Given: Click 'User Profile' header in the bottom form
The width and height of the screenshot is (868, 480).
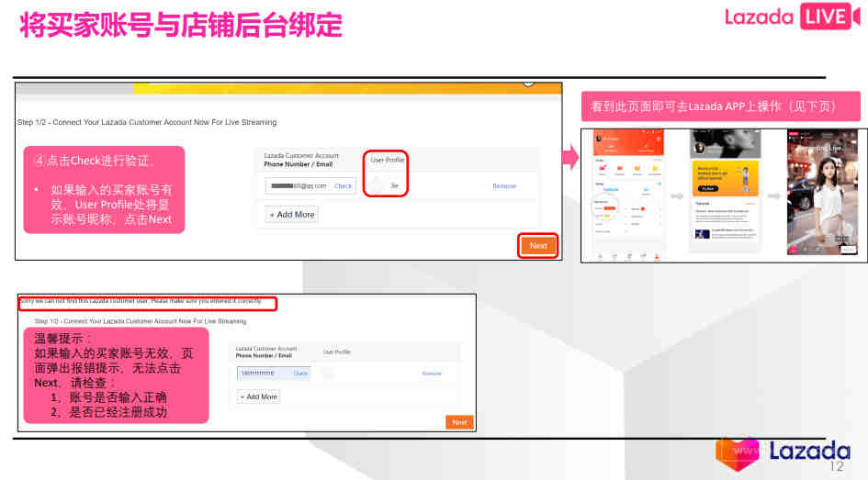Looking at the screenshot, I should point(336,352).
